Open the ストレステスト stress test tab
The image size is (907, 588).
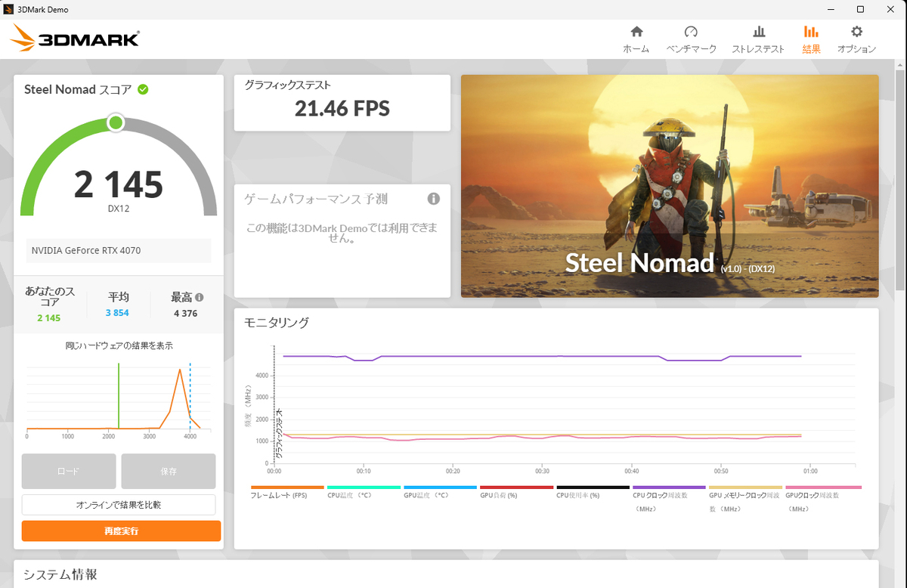(758, 39)
